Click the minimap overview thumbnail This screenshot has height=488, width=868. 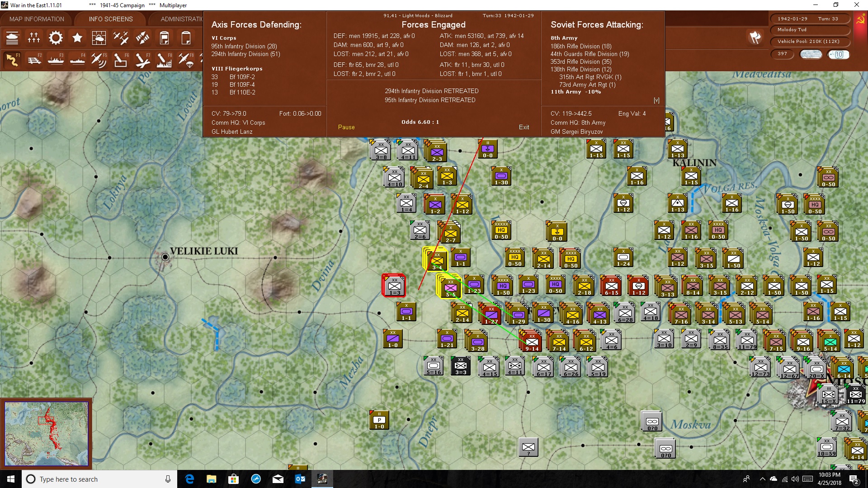(46, 434)
